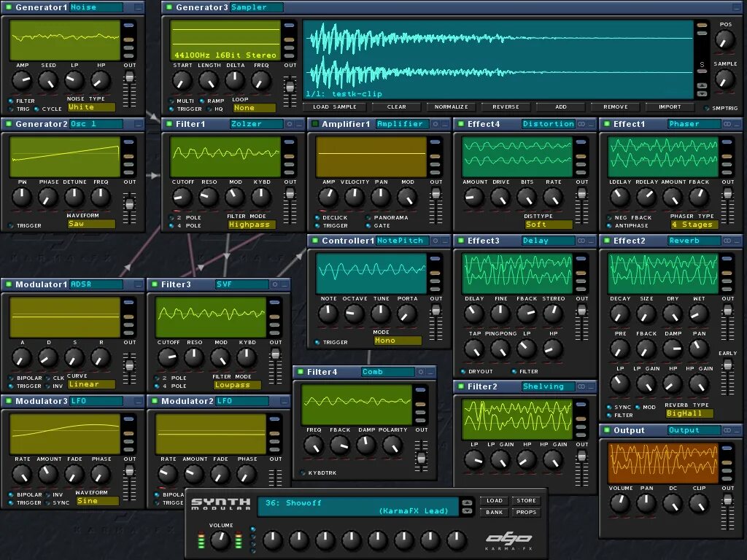
Task: Adjust Generator1 OUT level slider
Action: tap(129, 90)
